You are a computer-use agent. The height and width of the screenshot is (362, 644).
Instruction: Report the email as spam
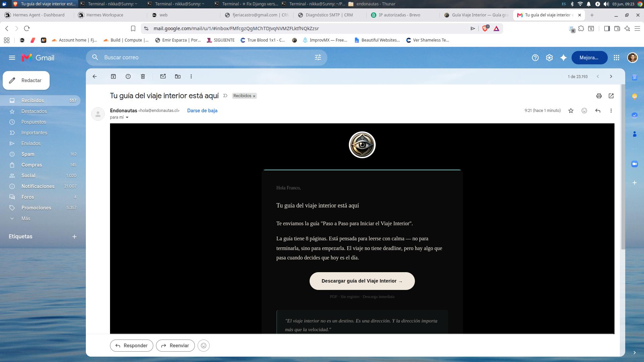tap(128, 76)
